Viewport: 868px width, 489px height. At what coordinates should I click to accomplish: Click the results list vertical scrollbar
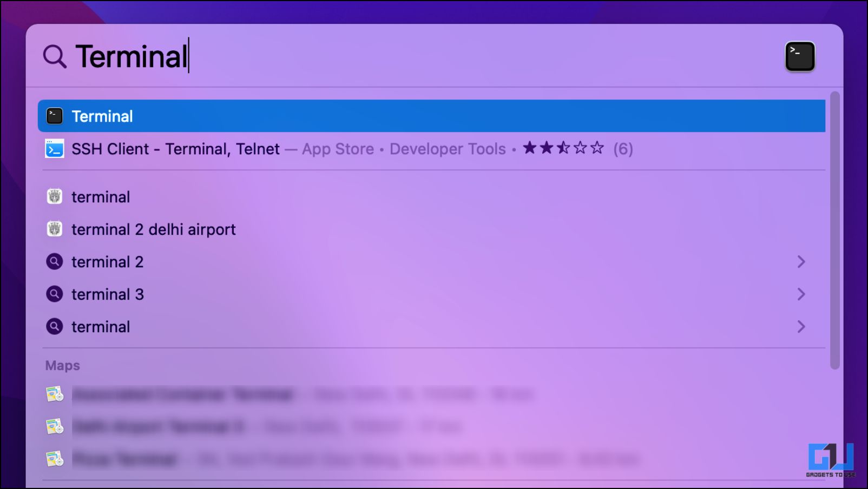[x=835, y=231]
